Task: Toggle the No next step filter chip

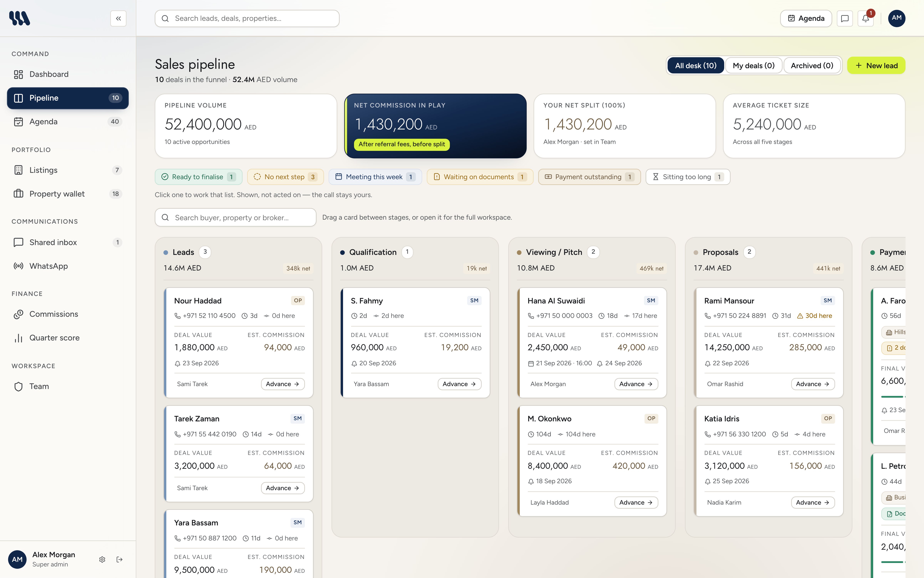Action: click(x=285, y=177)
